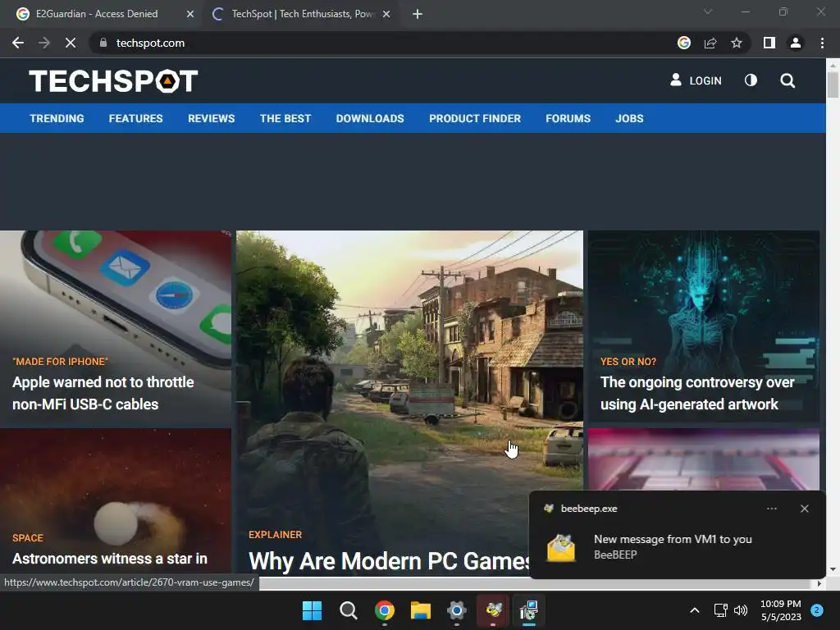Open the PRODUCT FINDER menu
Image resolution: width=840 pixels, height=630 pixels.
coord(475,118)
